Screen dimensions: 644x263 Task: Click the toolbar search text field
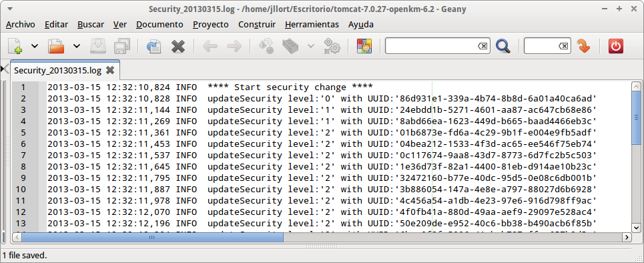coord(437,46)
